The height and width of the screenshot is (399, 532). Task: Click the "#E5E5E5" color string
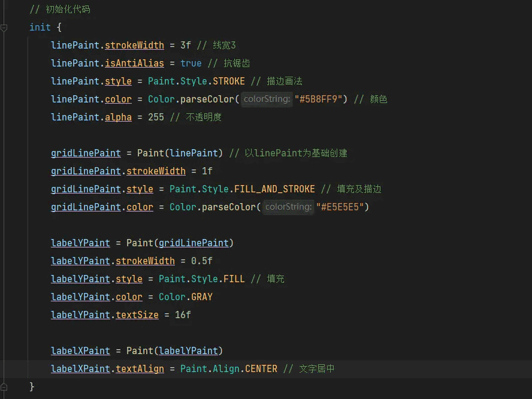(x=340, y=207)
